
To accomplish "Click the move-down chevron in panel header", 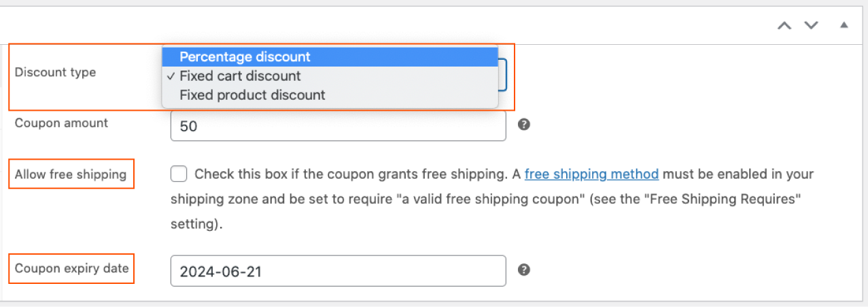I will click(811, 25).
